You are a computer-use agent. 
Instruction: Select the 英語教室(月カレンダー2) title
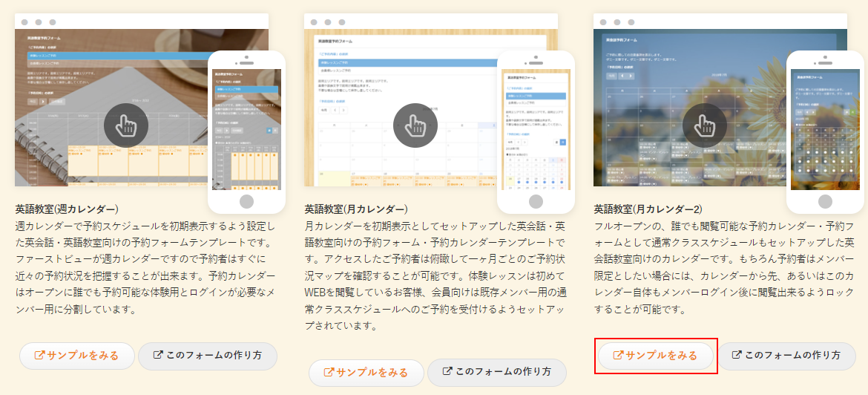[x=648, y=209]
